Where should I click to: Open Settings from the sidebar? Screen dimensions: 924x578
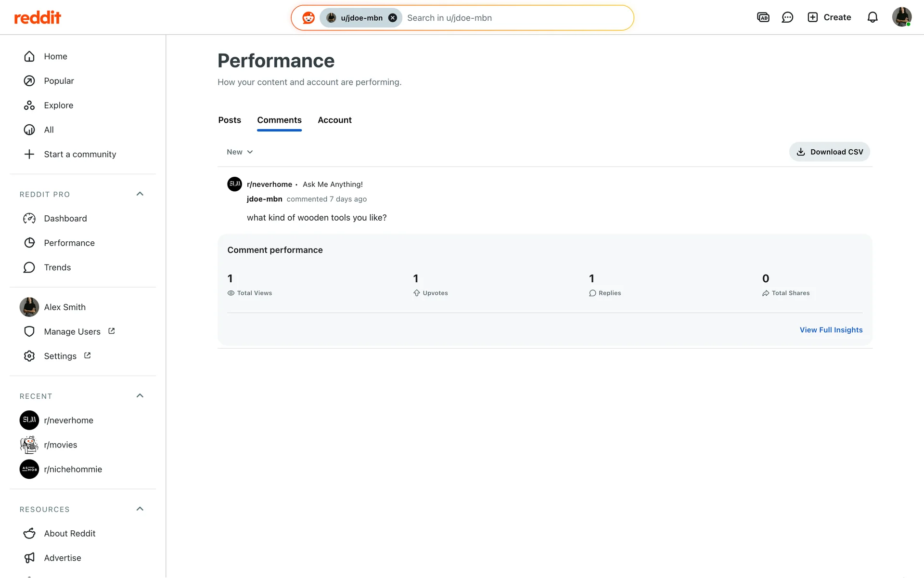60,356
